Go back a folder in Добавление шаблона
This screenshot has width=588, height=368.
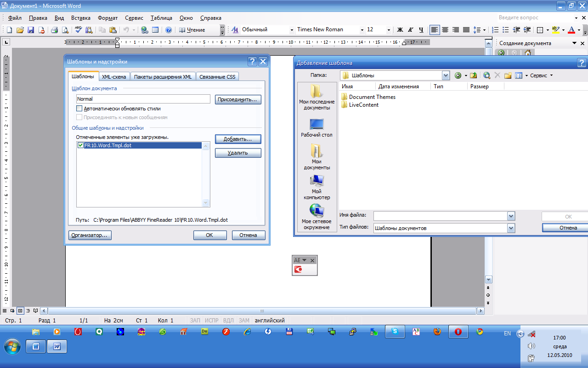tap(458, 75)
